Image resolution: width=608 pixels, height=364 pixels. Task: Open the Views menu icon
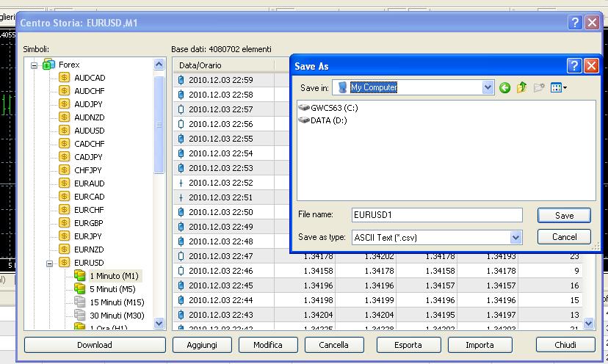click(x=558, y=88)
